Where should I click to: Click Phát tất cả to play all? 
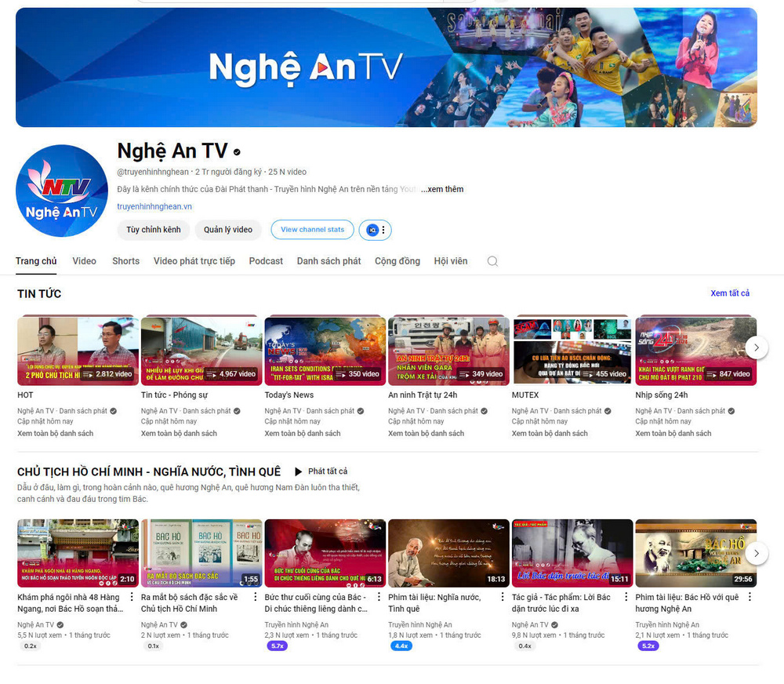321,471
